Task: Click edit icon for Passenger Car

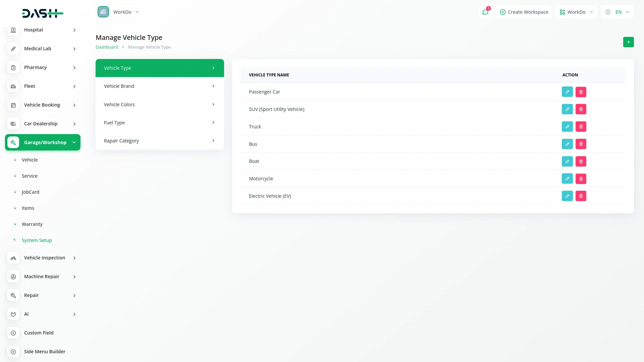Action: pyautogui.click(x=567, y=92)
